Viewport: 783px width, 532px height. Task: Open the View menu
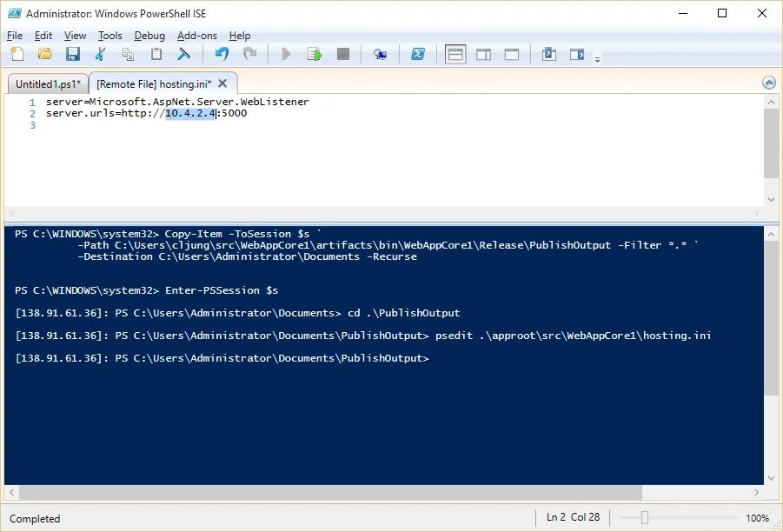[76, 36]
